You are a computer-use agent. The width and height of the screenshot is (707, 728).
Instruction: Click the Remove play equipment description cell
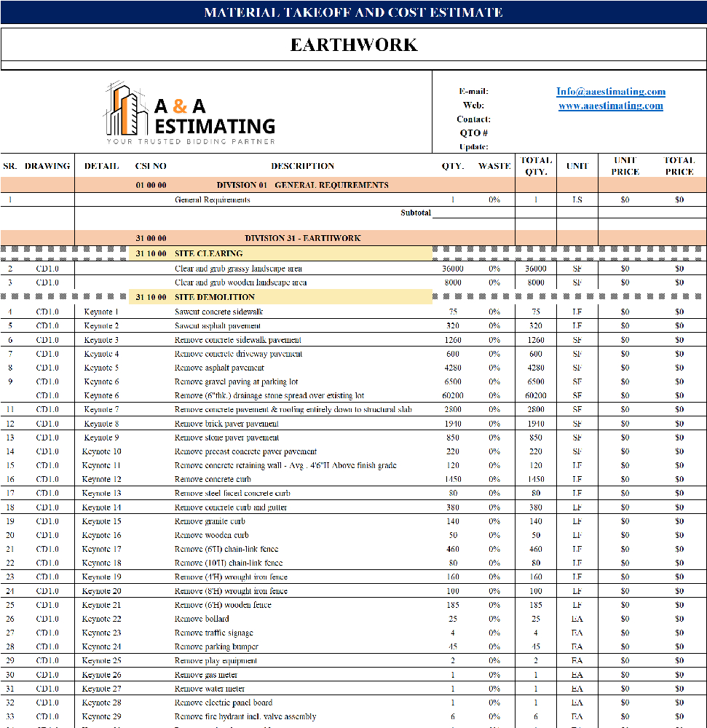coord(216,661)
